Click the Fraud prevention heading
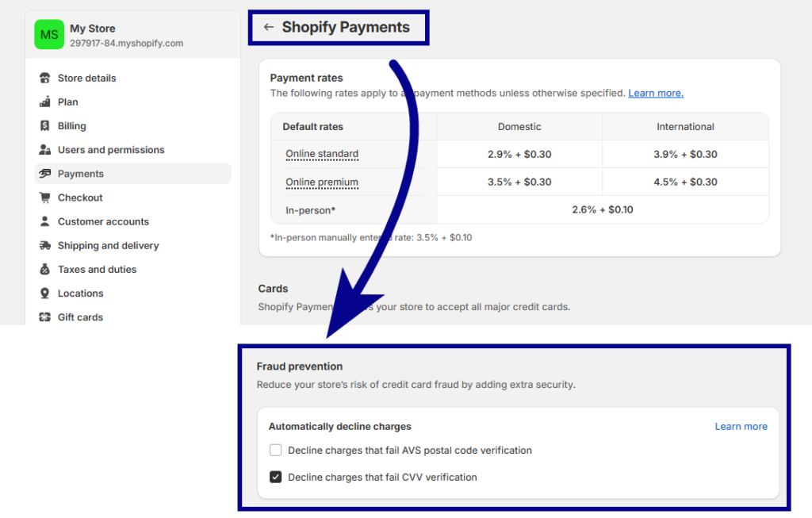 (300, 366)
